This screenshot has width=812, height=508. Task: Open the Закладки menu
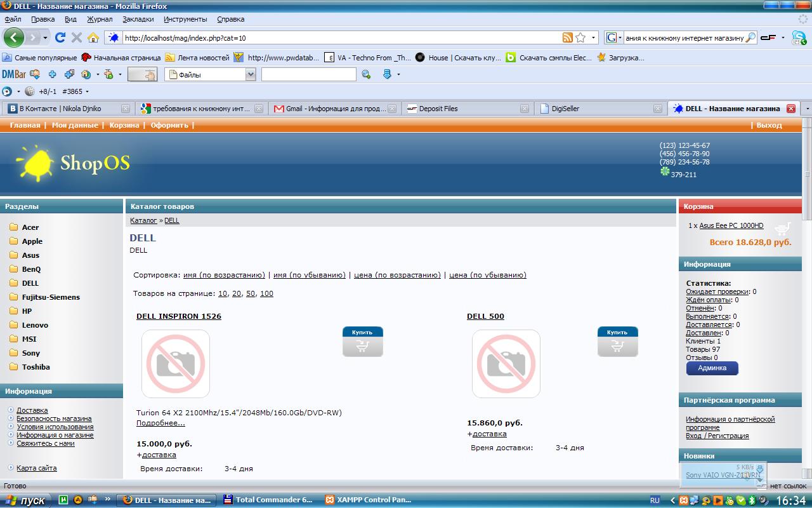pyautogui.click(x=138, y=19)
